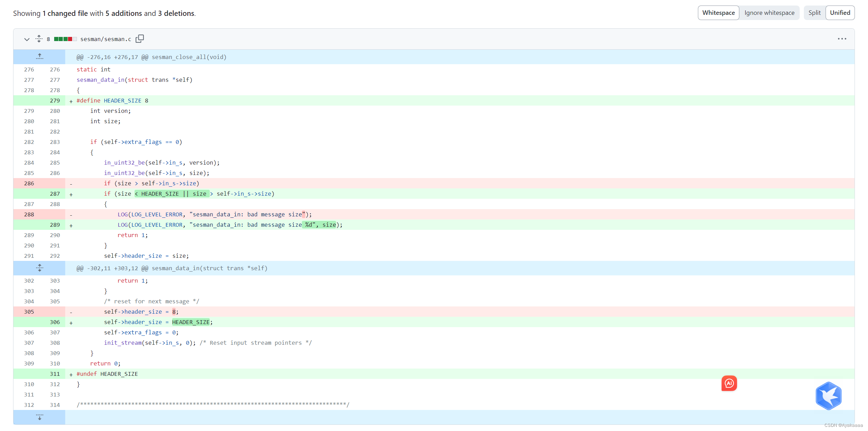Click added line number 279
Screen dimensions: 868x431
pyautogui.click(x=55, y=100)
